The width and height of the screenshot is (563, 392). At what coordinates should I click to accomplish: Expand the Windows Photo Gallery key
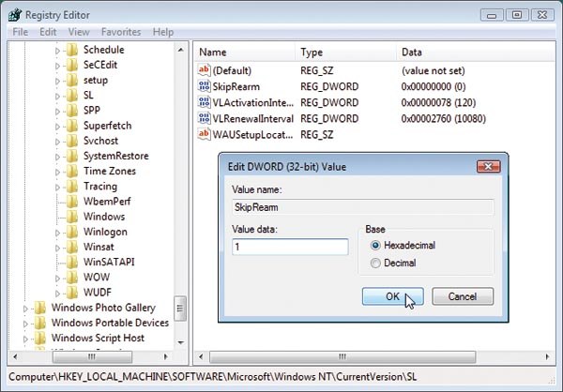(25, 308)
